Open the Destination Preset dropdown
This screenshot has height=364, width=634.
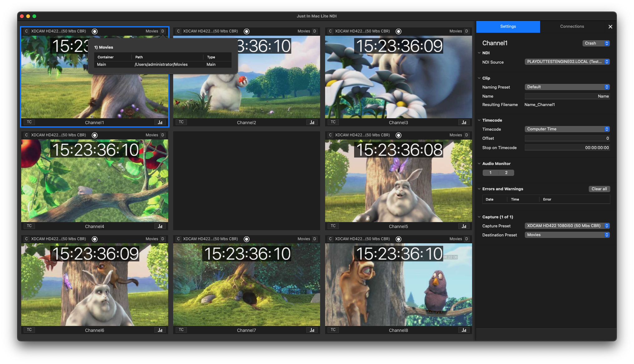pyautogui.click(x=567, y=235)
